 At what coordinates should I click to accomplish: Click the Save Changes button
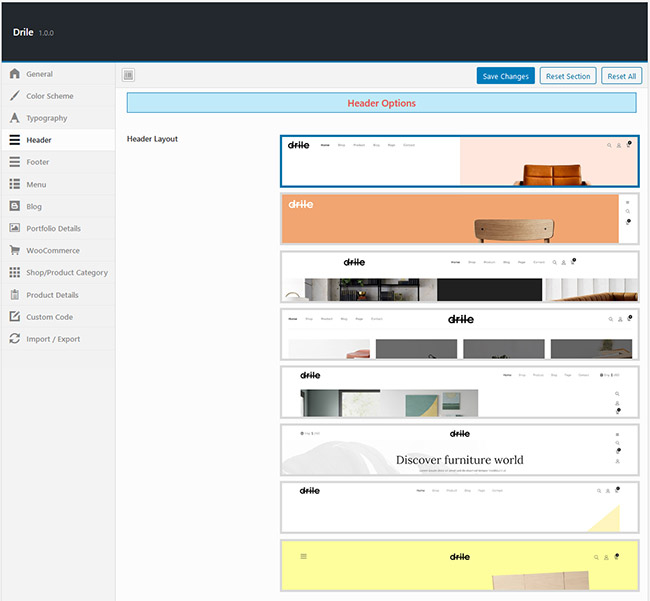(x=505, y=76)
